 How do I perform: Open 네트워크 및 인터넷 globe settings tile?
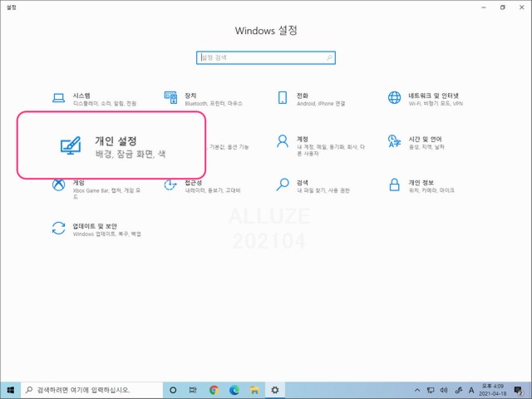(x=426, y=99)
